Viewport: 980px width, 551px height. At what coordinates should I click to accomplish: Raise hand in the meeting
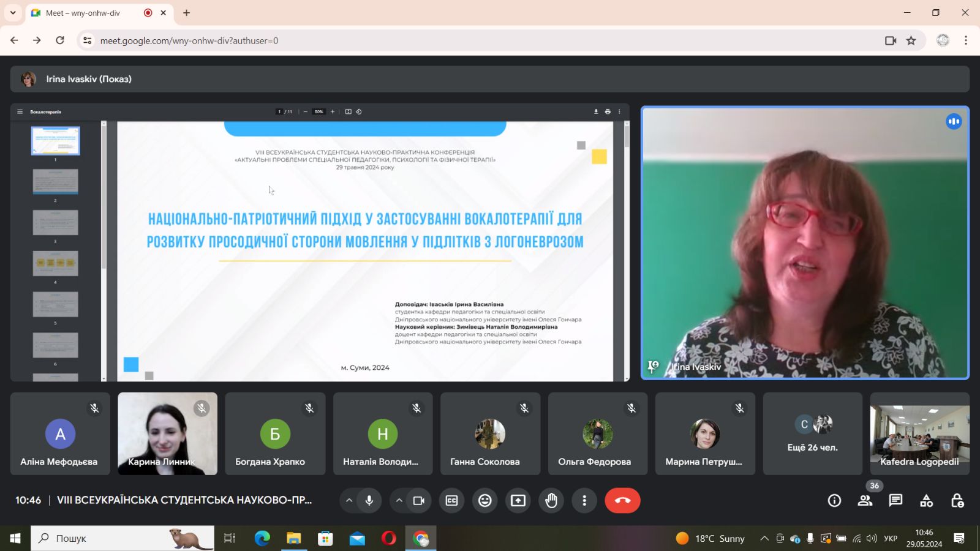tap(551, 501)
